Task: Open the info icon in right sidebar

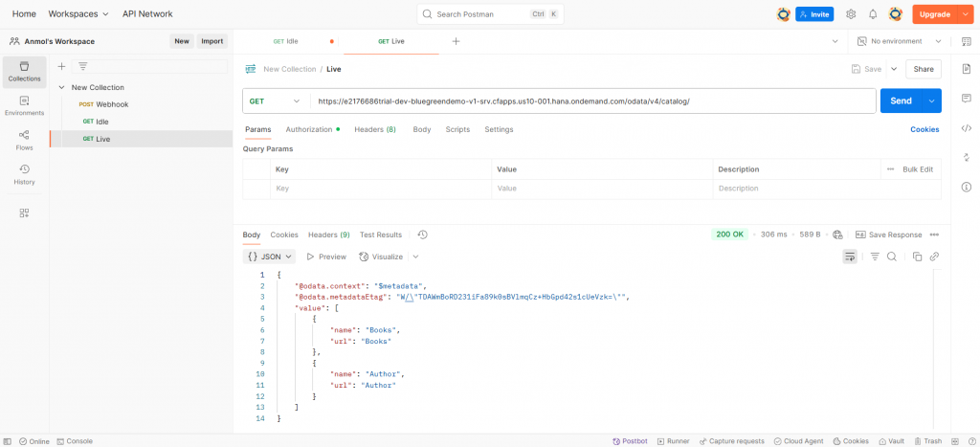Action: click(967, 187)
